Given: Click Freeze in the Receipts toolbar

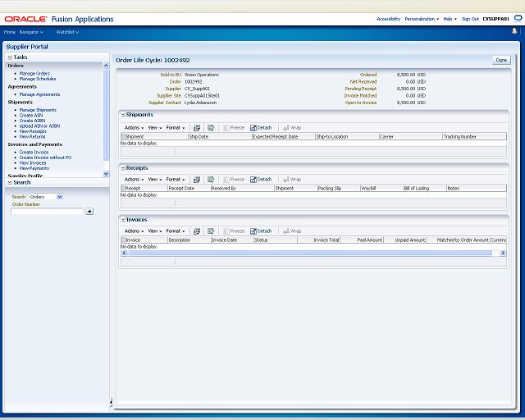Looking at the screenshot, I should [x=234, y=180].
